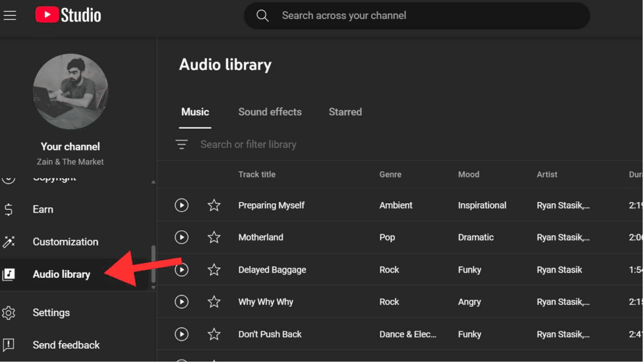Star the Motherland track
This screenshot has width=644, height=363.
click(214, 237)
